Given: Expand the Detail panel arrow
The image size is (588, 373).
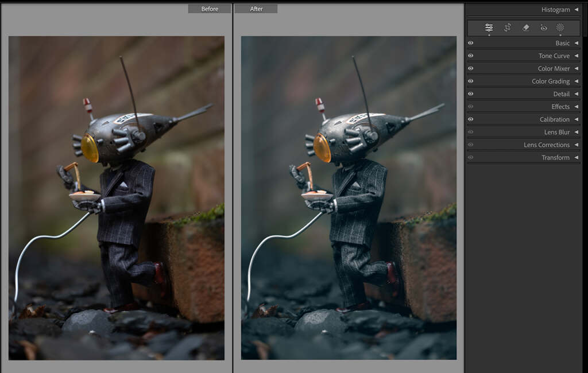Looking at the screenshot, I should click(x=577, y=94).
